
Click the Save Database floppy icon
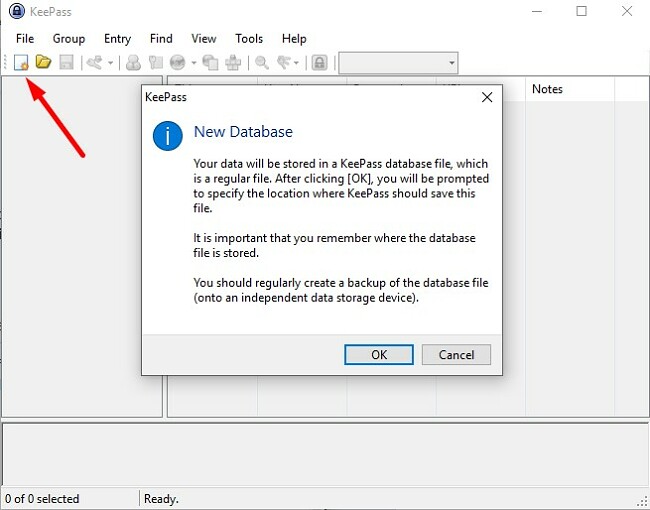click(x=66, y=63)
